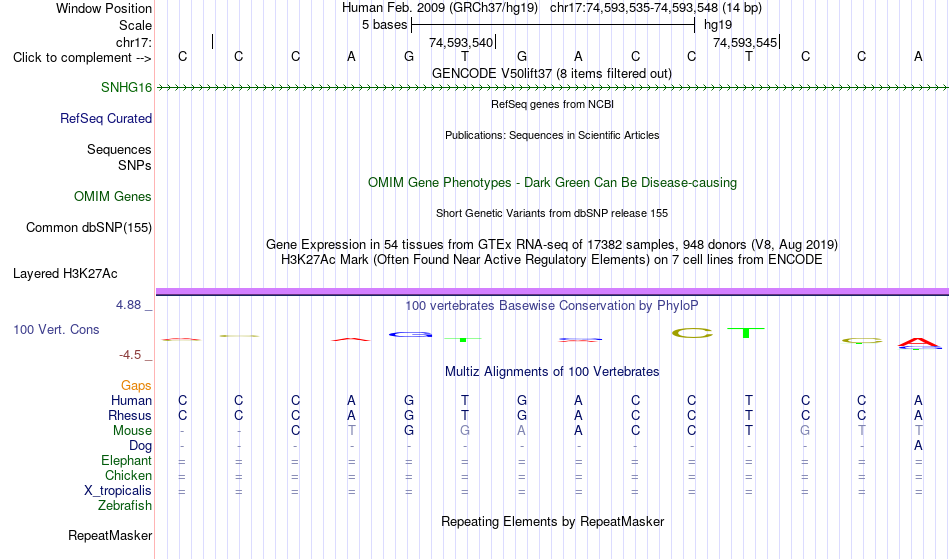Image resolution: width=950 pixels, height=559 pixels.
Task: Click the Elephant species row label
Action: 126,460
